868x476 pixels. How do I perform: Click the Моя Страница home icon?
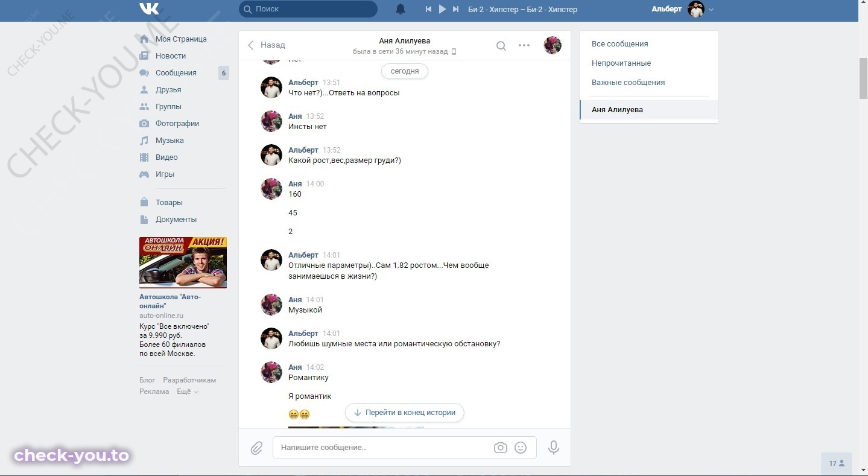click(144, 39)
